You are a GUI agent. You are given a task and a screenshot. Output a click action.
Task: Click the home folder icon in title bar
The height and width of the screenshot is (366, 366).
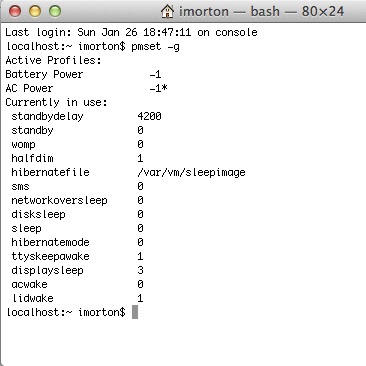point(167,11)
